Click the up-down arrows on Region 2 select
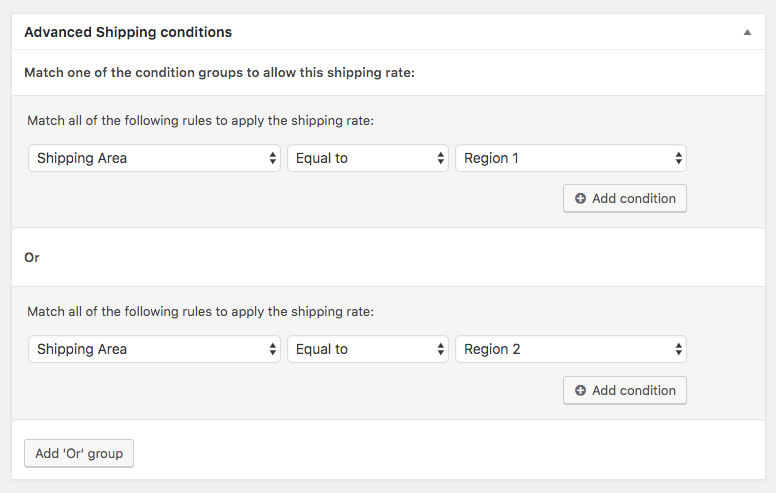This screenshot has width=776, height=493. 679,349
